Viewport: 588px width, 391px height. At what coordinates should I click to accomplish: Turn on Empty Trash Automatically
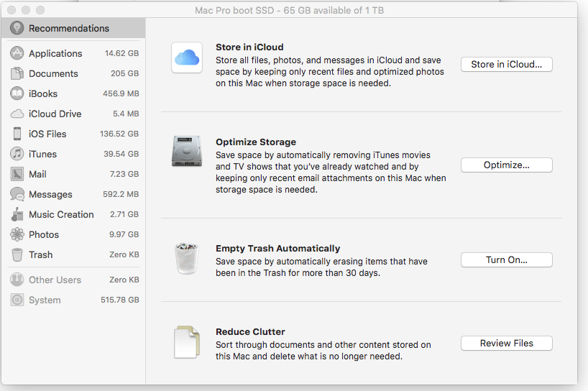pos(506,259)
